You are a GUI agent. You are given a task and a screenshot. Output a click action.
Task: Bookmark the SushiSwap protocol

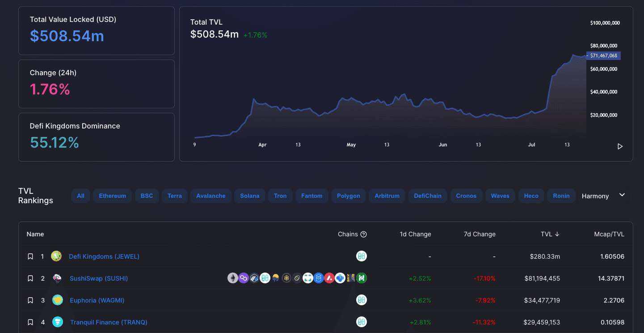pyautogui.click(x=30, y=278)
